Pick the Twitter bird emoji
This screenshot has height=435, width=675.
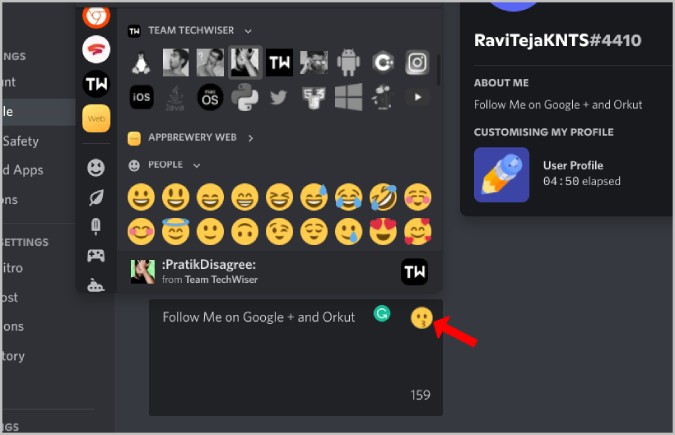point(279,98)
